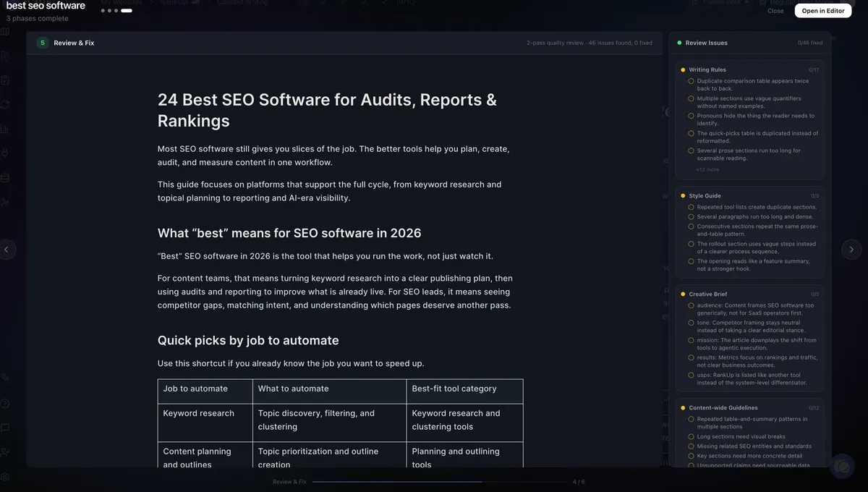Select the second phase pagination dot
This screenshot has width=868, height=492.
[x=109, y=11]
